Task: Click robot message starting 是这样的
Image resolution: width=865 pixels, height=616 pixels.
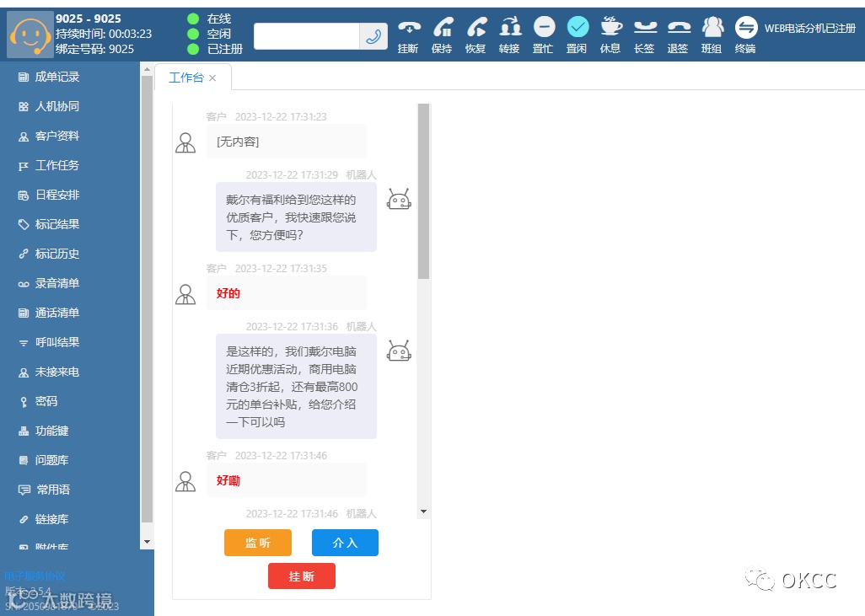Action: [x=296, y=387]
